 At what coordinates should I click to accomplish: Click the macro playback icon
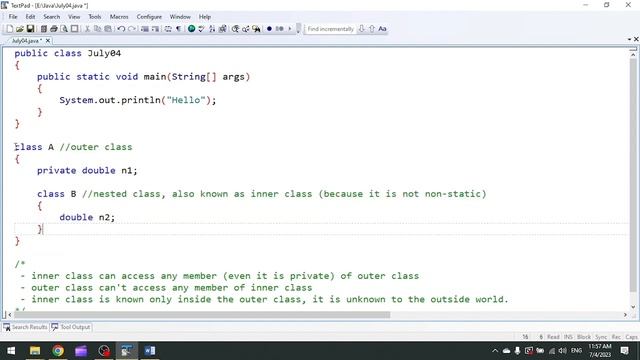[280, 29]
